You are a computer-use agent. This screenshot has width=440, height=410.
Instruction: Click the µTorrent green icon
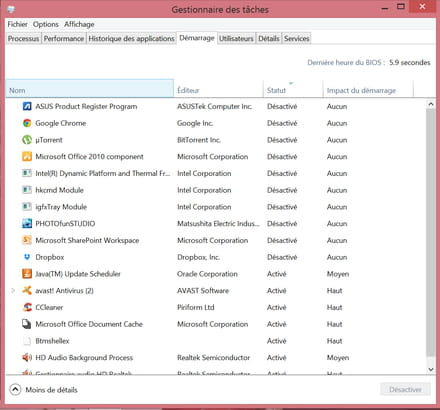pyautogui.click(x=27, y=140)
